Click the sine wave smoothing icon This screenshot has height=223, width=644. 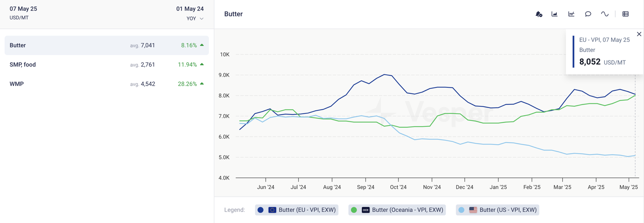click(x=605, y=14)
